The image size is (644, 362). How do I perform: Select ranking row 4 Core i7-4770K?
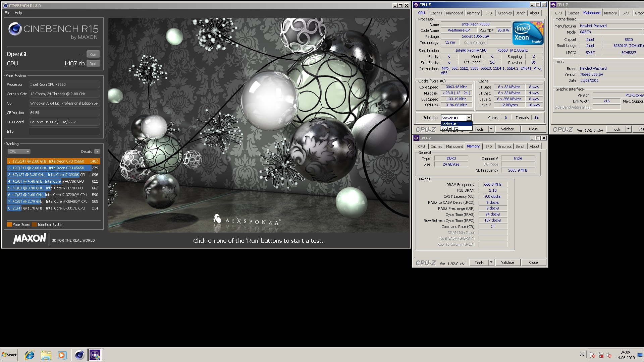53,181
